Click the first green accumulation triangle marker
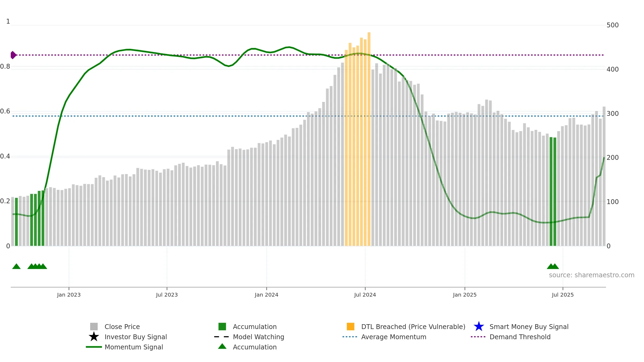The width and height of the screenshot is (644, 362). pos(16,266)
